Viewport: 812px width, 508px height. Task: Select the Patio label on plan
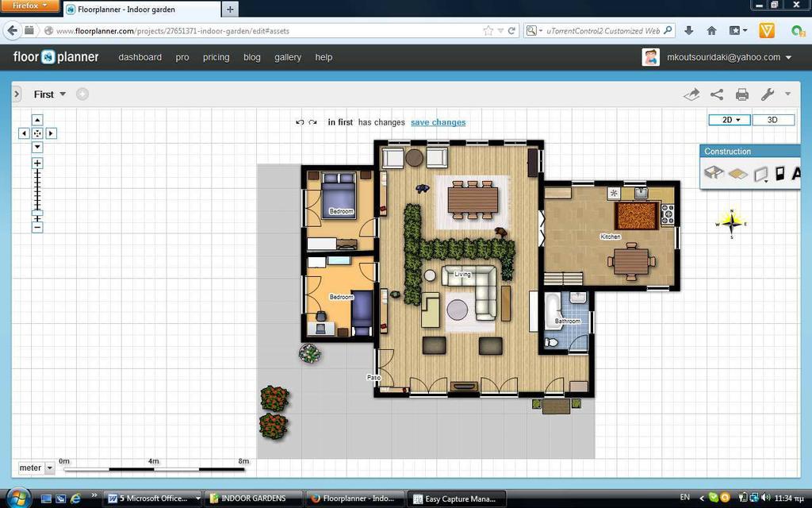(x=373, y=377)
